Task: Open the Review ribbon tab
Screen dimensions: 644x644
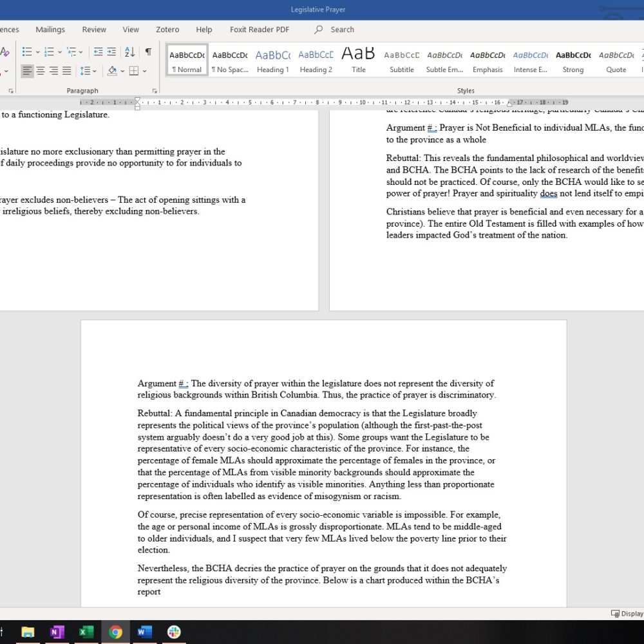Action: 94,30
